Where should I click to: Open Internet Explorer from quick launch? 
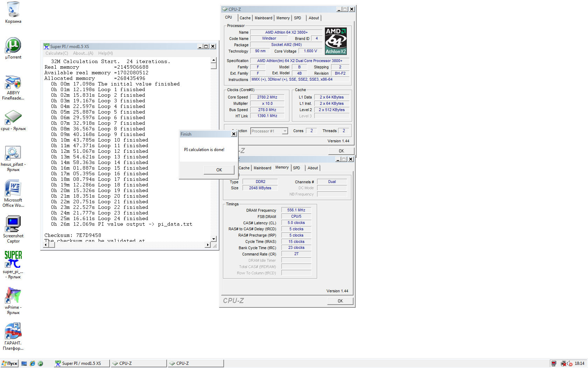coord(32,363)
